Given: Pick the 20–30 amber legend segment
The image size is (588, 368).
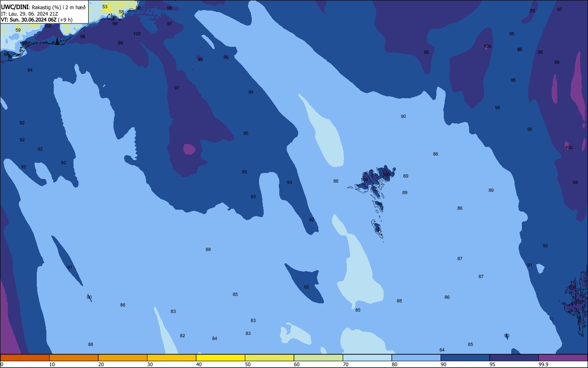Looking at the screenshot, I should tap(123, 357).
